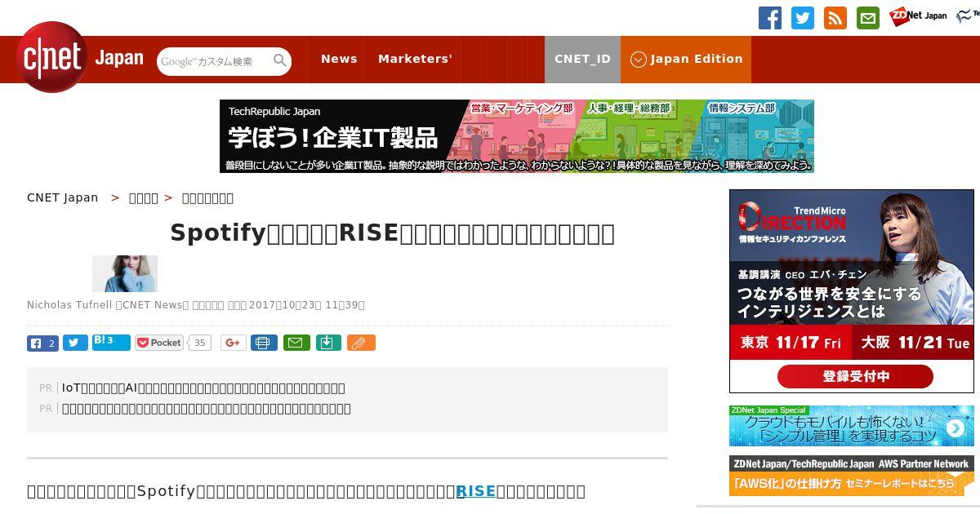
Task: Open the CNET_ID tab
Action: pos(582,60)
